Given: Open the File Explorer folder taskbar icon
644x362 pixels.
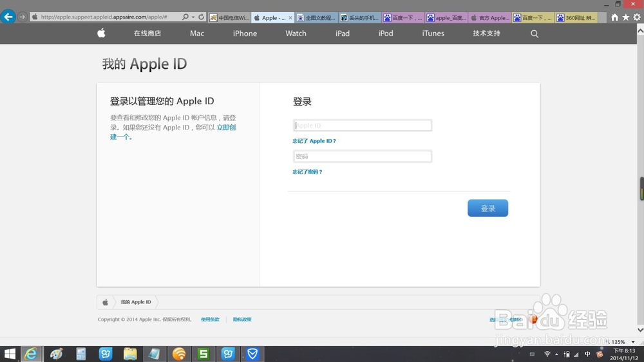Looking at the screenshot, I should pos(130,354).
